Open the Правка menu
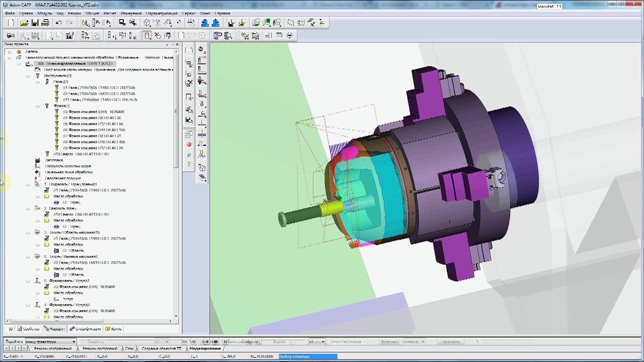Image resolution: width=644 pixels, height=362 pixels. point(26,13)
